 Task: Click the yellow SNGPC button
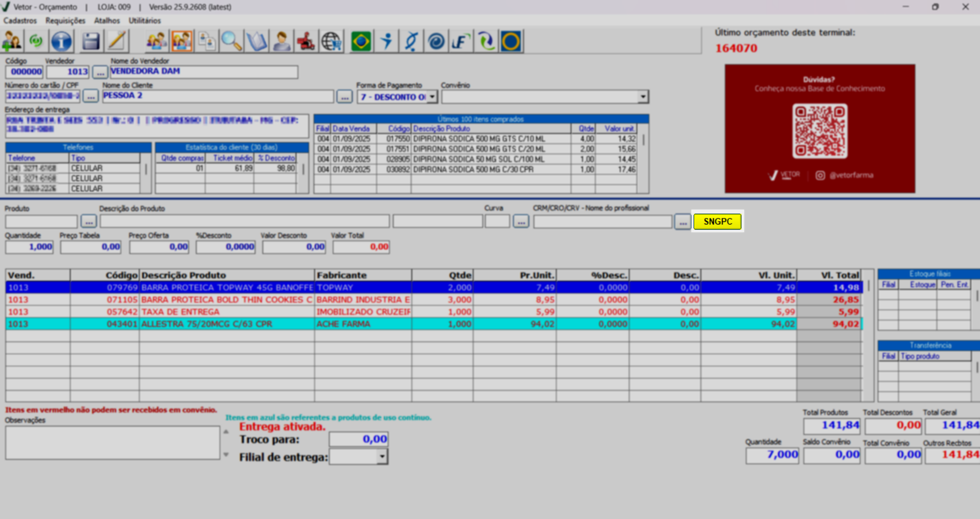tap(717, 221)
